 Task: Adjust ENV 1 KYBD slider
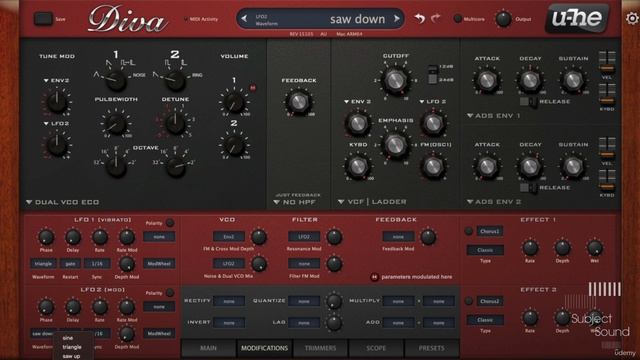click(x=607, y=95)
